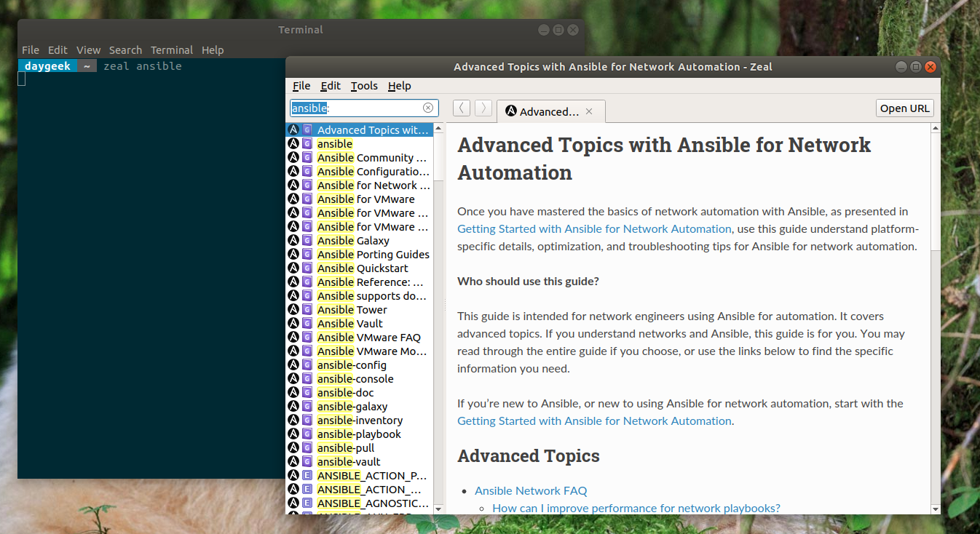Select the 'Ansible Porting Guides' result

[x=360, y=254]
